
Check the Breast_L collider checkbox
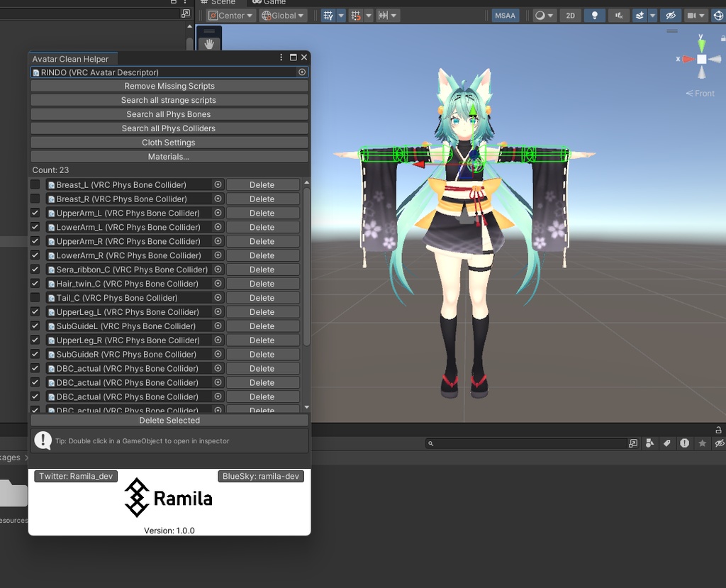pos(35,184)
